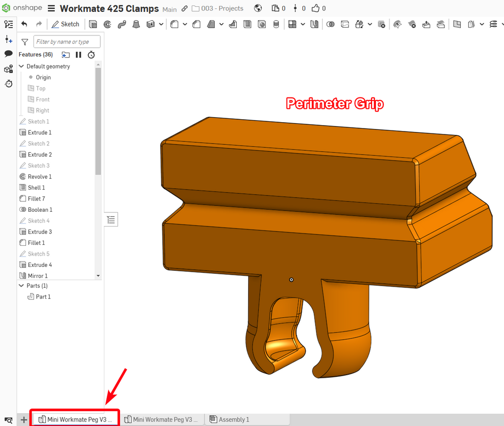This screenshot has width=504, height=426.
Task: Start a new Sketch
Action: 65,24
